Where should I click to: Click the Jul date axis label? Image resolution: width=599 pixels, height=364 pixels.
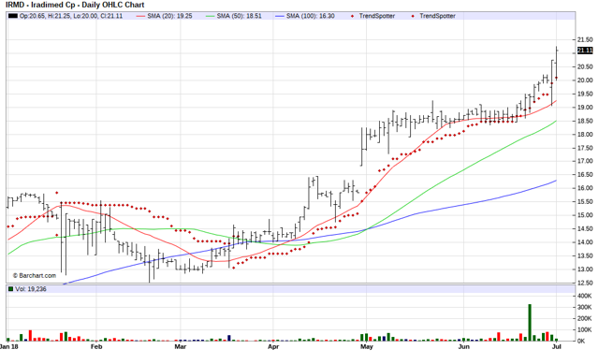[557, 347]
